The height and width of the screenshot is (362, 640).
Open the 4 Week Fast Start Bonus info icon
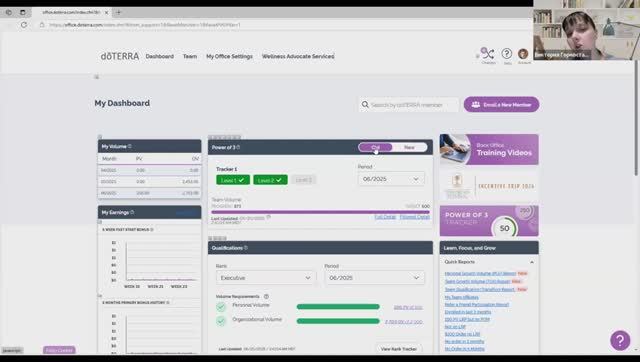pyautogui.click(x=152, y=229)
